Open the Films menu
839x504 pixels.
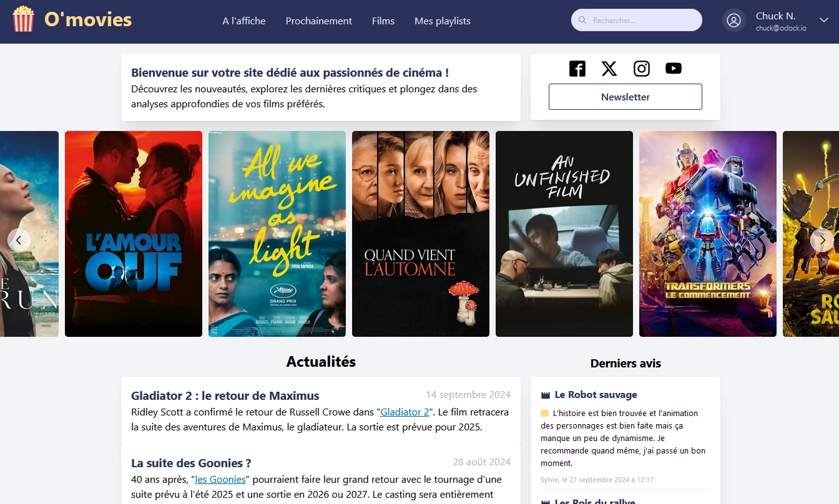pos(383,21)
